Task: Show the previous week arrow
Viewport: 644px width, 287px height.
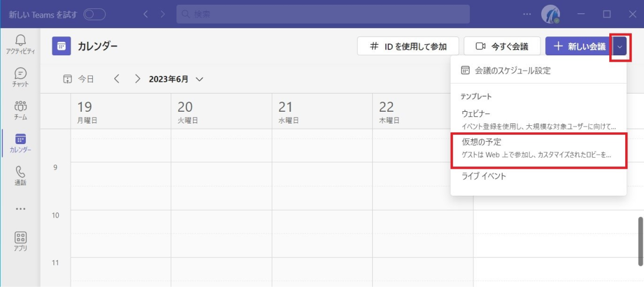Action: pos(116,79)
